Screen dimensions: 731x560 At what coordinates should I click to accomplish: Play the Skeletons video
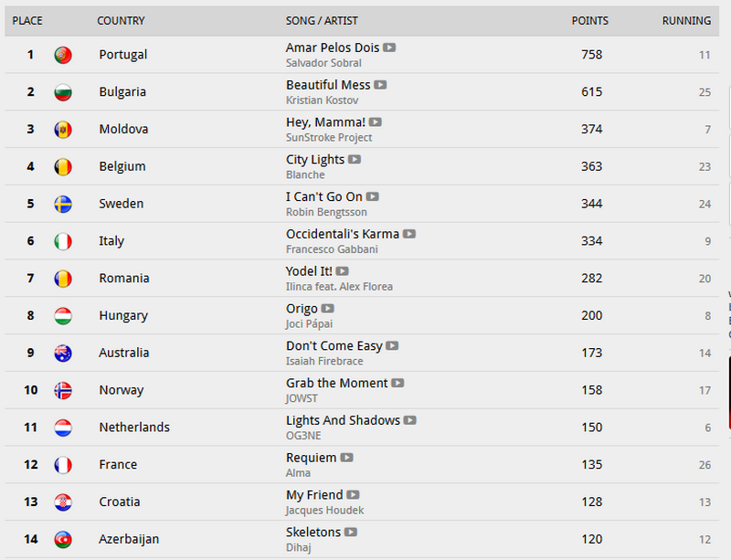350,533
